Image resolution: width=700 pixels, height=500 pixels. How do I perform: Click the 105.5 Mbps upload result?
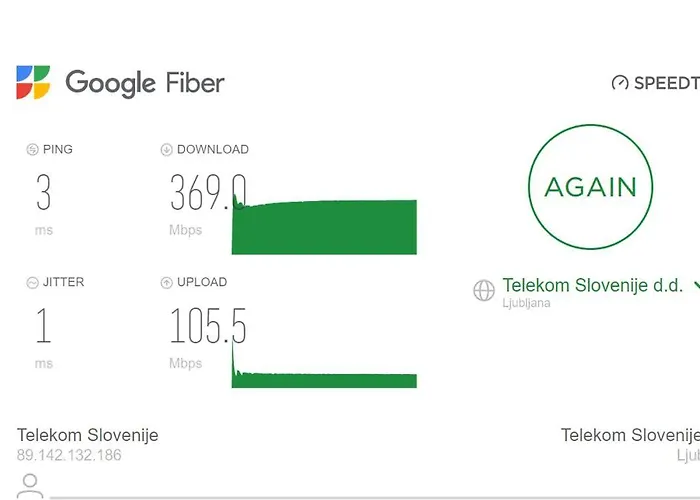tap(207, 326)
